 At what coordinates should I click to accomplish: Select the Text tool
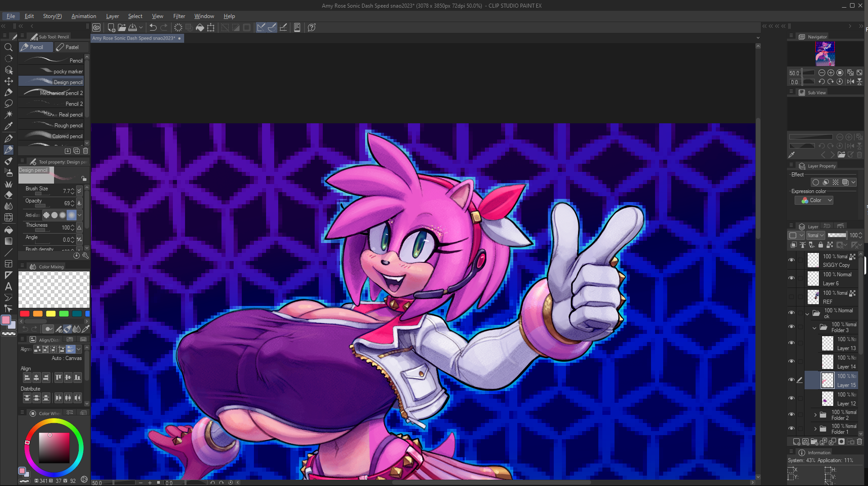click(8, 286)
